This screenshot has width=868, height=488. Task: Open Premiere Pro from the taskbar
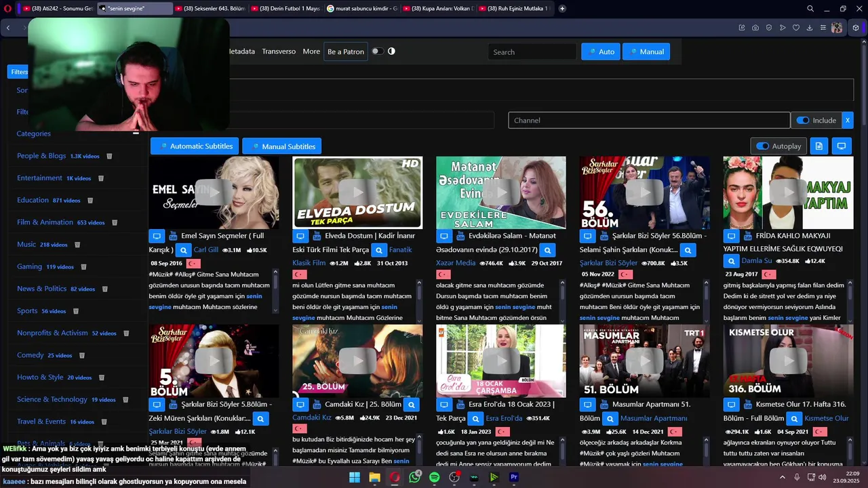point(514,477)
